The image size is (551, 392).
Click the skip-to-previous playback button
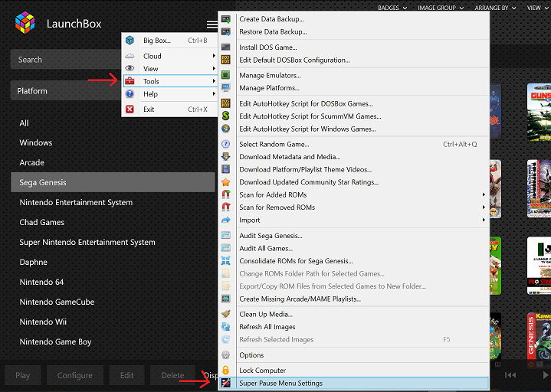point(510,375)
